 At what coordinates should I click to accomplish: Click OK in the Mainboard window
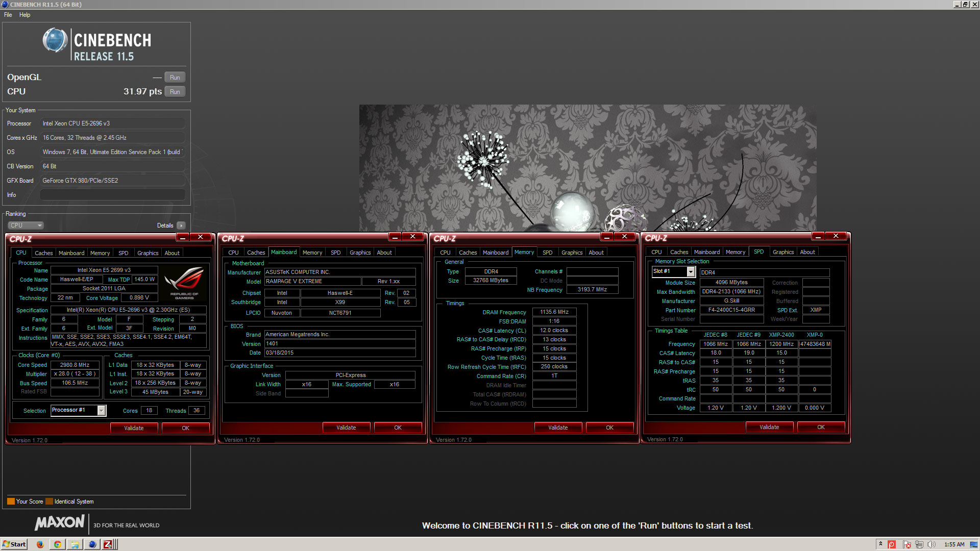pos(398,428)
